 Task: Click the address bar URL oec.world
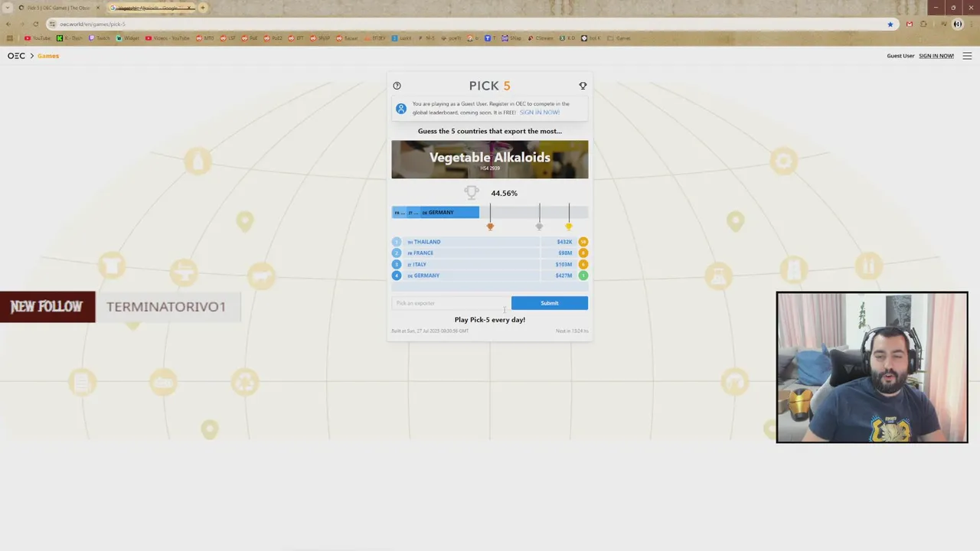tap(93, 24)
